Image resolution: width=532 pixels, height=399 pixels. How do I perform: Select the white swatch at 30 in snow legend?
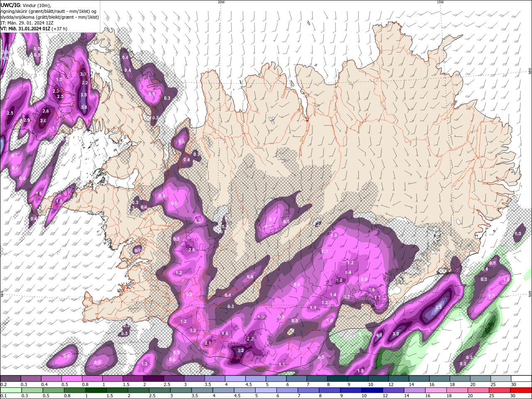point(521,379)
